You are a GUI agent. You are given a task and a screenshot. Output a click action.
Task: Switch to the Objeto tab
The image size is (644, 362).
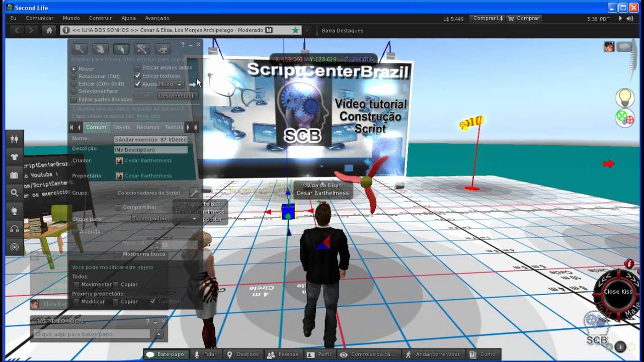[x=122, y=127]
